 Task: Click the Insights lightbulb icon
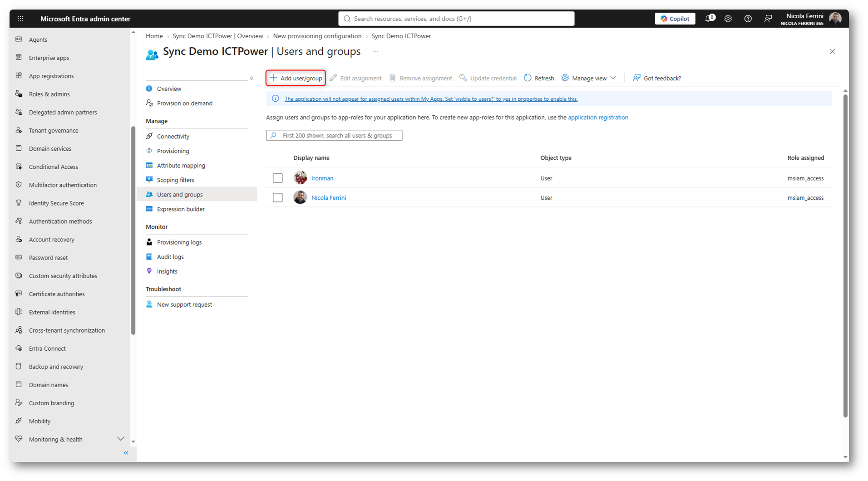click(x=149, y=271)
